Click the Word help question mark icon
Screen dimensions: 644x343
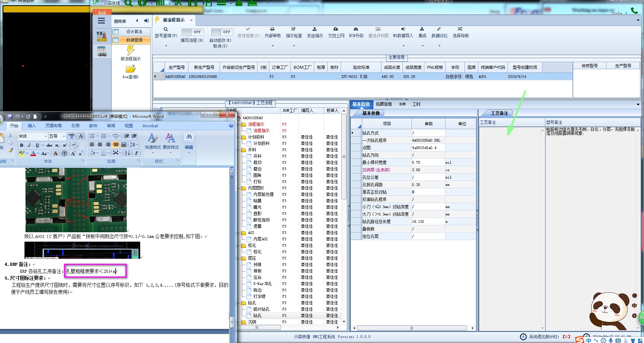pyautogui.click(x=231, y=126)
